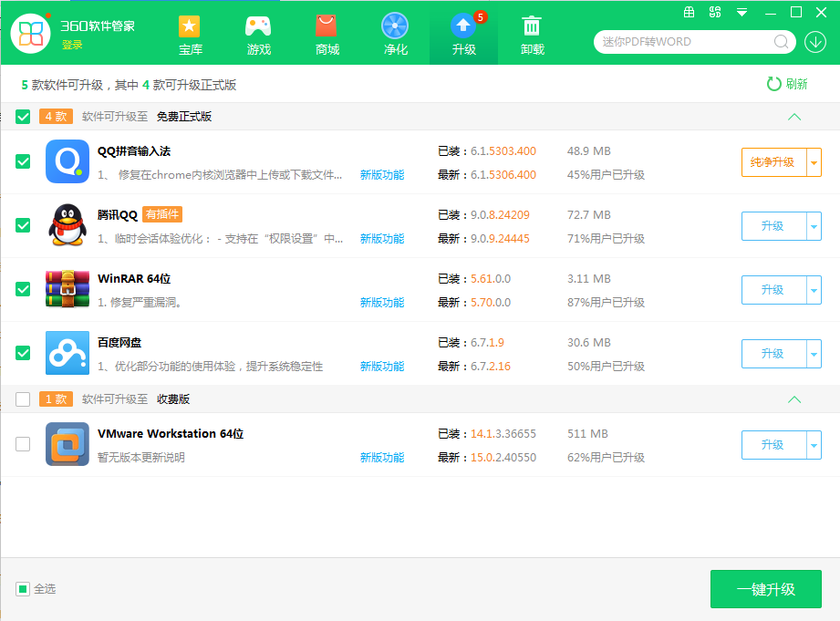Open upgrade dropdown arrow for WinRAR

(x=814, y=290)
